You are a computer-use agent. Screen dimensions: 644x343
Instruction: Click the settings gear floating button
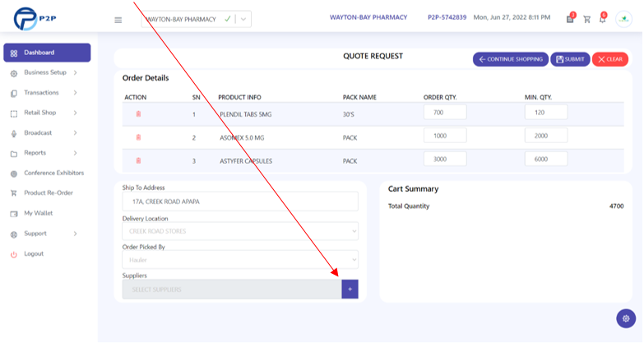(x=626, y=318)
